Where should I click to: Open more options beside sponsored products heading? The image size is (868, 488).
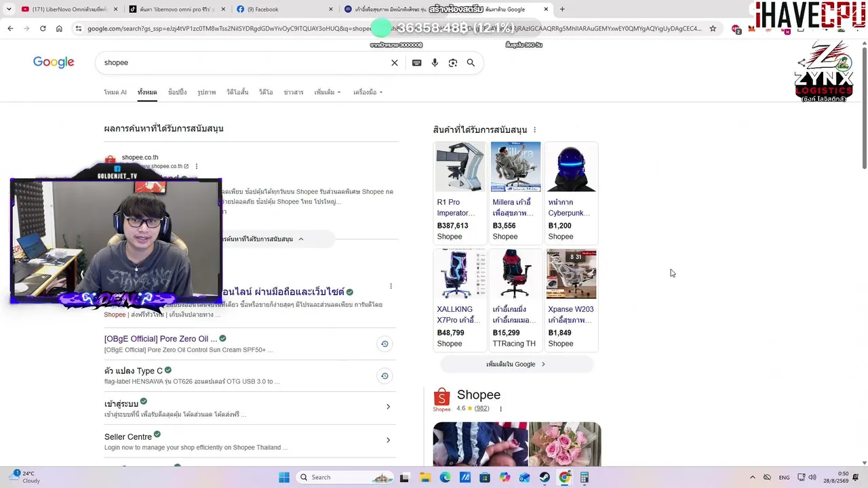pyautogui.click(x=534, y=129)
